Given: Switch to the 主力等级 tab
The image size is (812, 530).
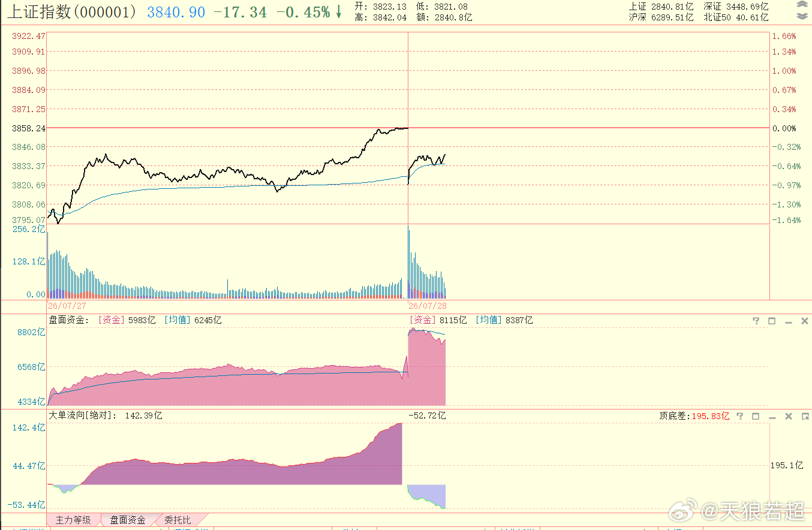Looking at the screenshot, I should click(73, 520).
